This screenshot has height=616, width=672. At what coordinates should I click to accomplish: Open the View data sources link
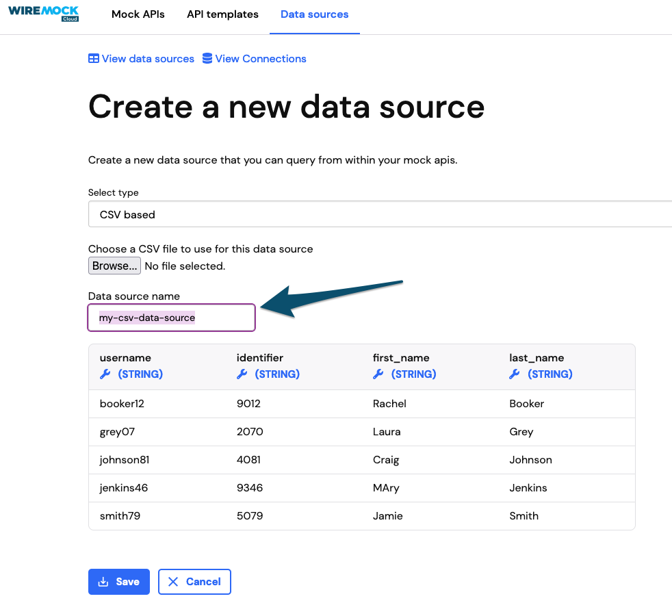click(x=148, y=59)
